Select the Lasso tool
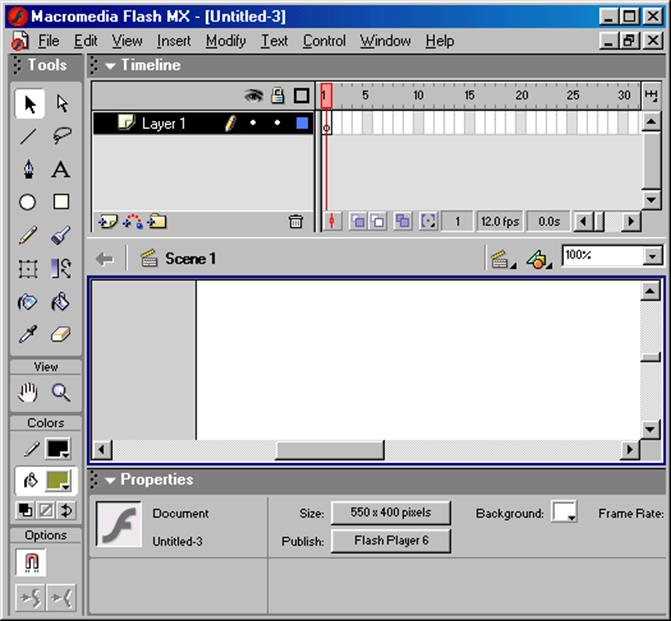This screenshot has width=671, height=621. pyautogui.click(x=62, y=137)
